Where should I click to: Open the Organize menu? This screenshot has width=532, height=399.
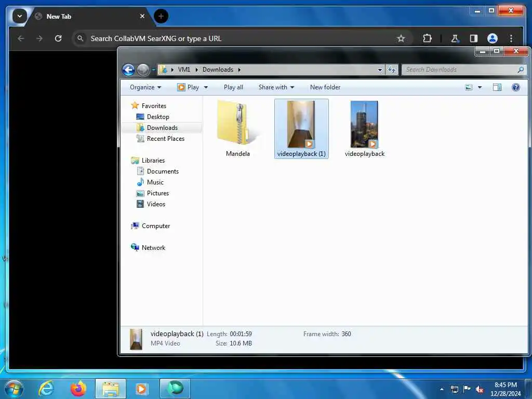click(x=145, y=87)
